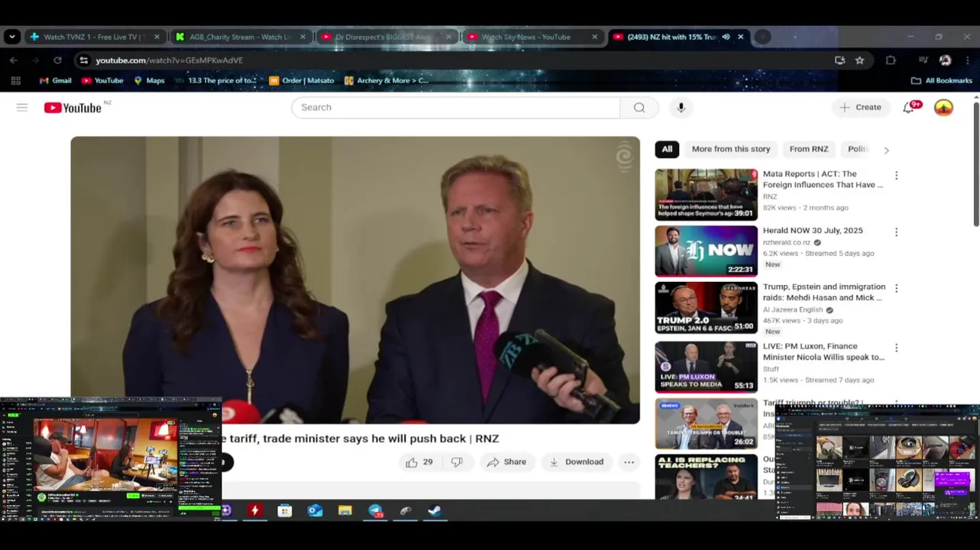Open Steam from the taskbar
Image resolution: width=980 pixels, height=550 pixels.
tap(435, 511)
